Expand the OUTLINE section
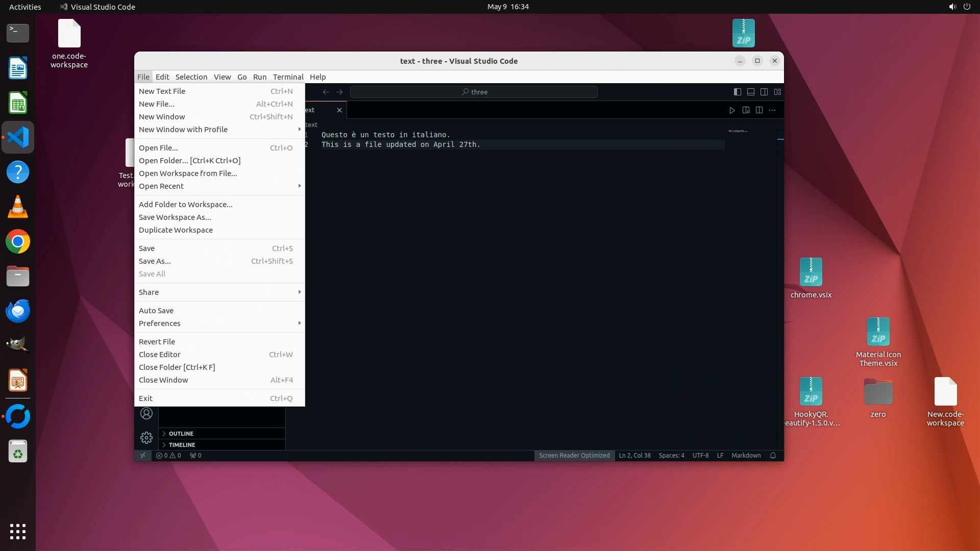 pos(181,434)
